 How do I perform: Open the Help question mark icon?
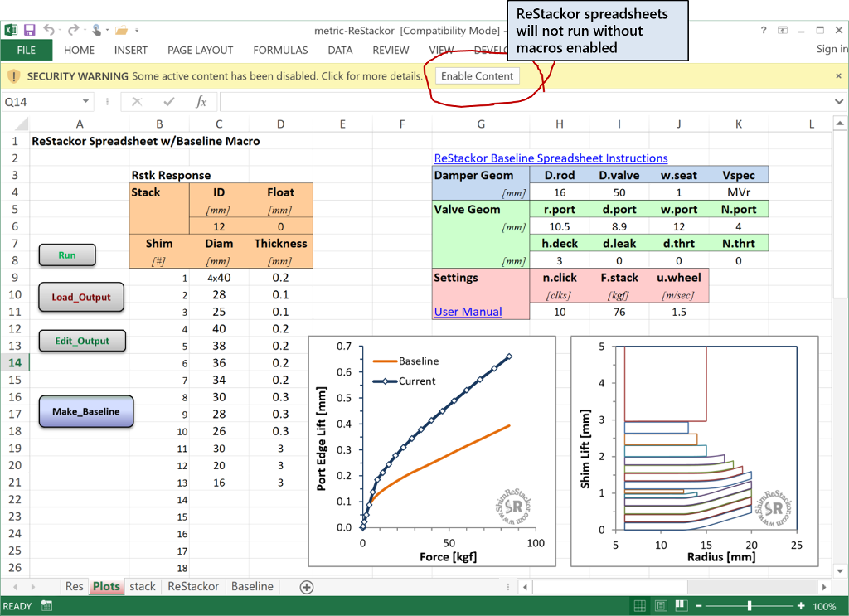coord(764,31)
